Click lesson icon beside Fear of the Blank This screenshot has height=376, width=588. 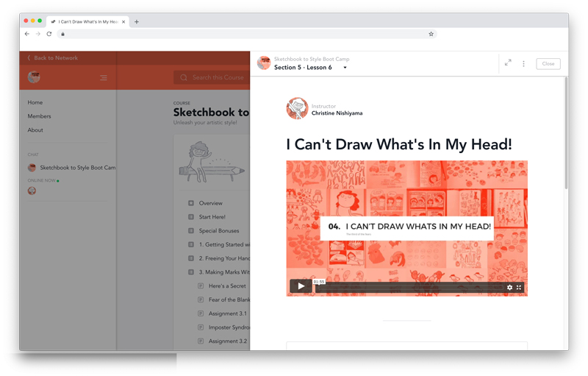201,299
